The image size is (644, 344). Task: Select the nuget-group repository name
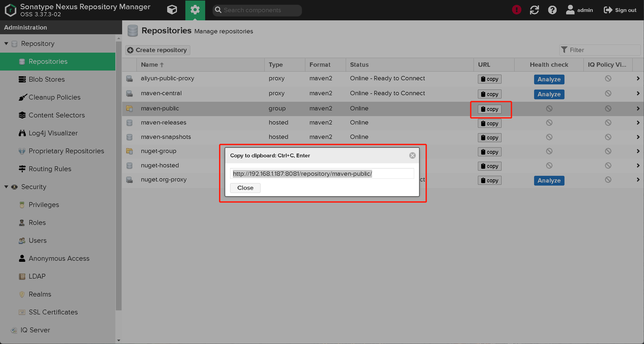coord(159,151)
